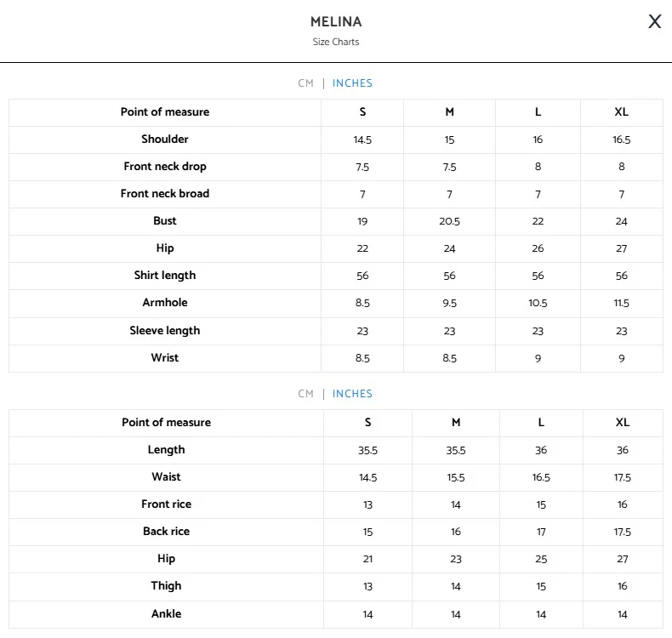Click the Armhole value 11.5 for XL
This screenshot has width=672, height=638.
click(x=622, y=303)
